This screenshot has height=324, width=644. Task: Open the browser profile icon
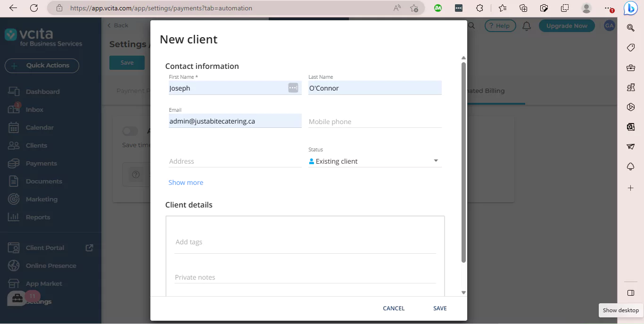[x=586, y=8]
